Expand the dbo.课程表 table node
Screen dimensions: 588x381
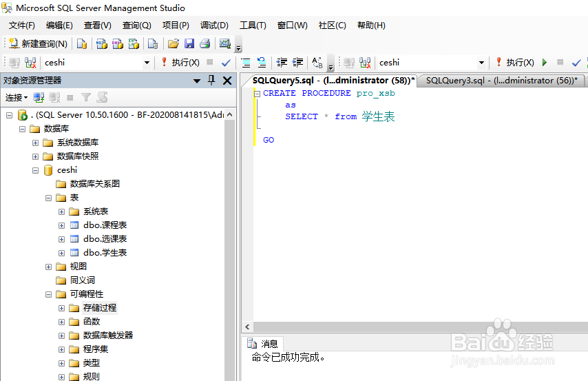tap(61, 225)
